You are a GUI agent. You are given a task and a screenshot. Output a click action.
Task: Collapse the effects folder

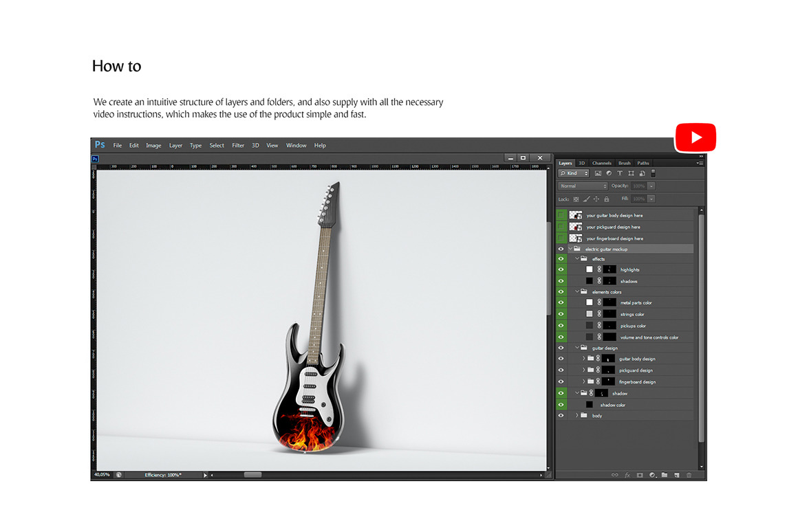(x=578, y=258)
